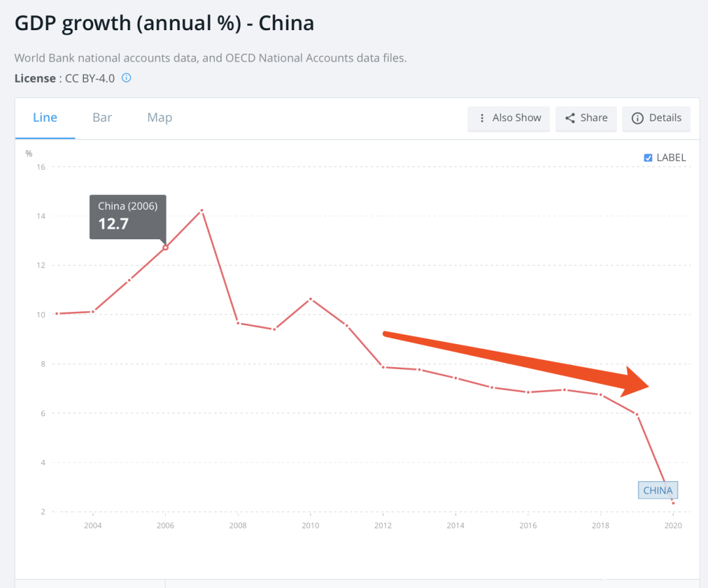
Task: Click the Share button label
Action: click(x=593, y=118)
